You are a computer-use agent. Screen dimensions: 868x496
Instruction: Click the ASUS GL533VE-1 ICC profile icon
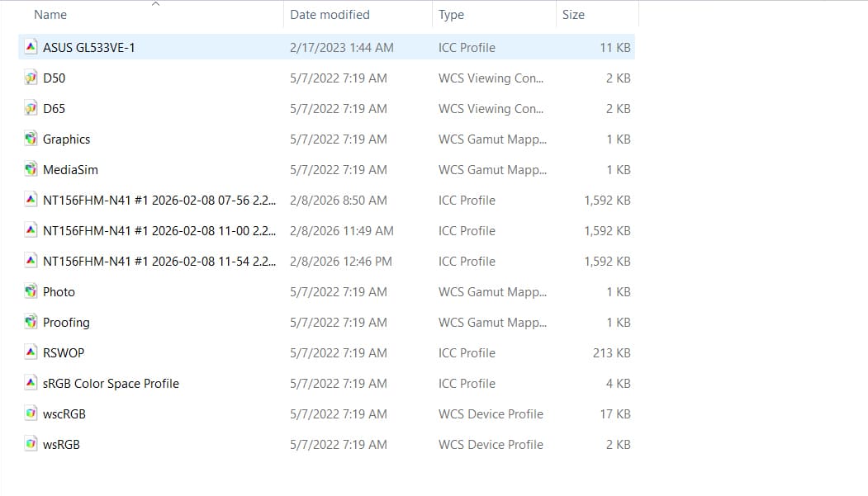click(x=31, y=47)
